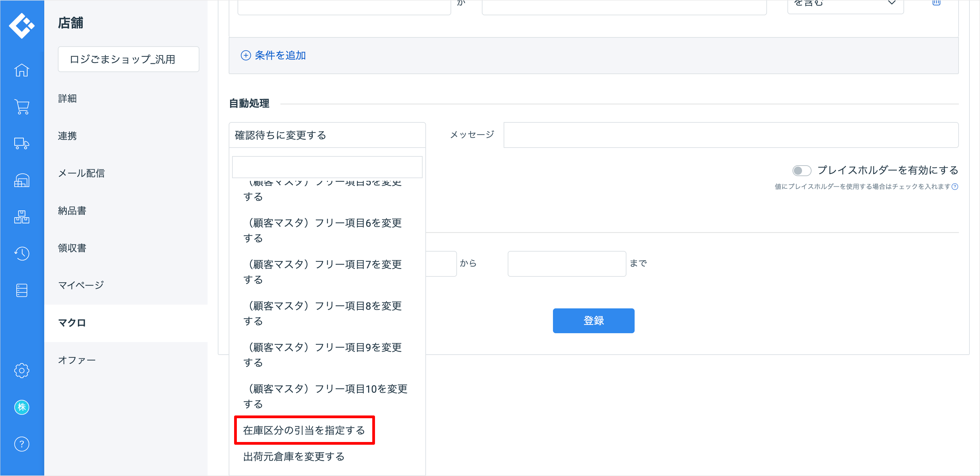Click the delivery truck icon
The image size is (980, 476).
[x=22, y=143]
